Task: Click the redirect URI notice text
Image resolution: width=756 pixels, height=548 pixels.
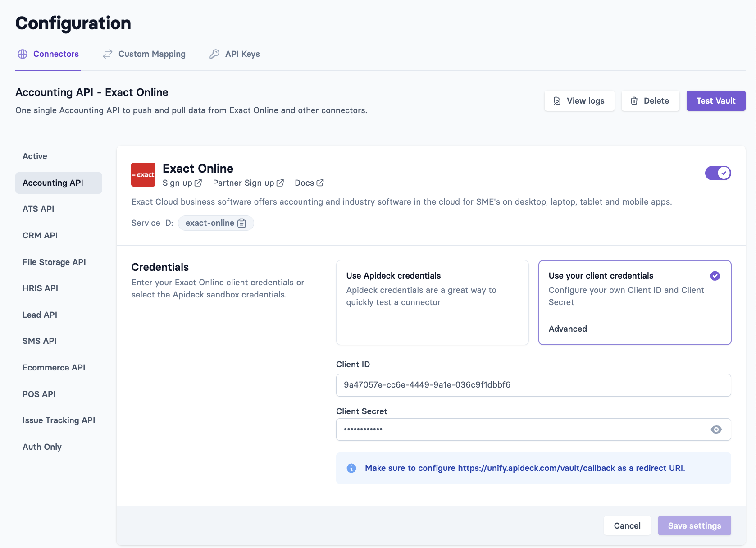Action: [525, 468]
